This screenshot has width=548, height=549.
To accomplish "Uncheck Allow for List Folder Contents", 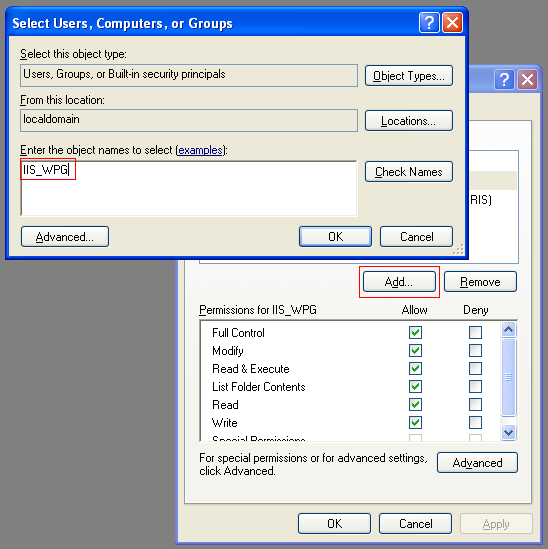I will click(x=415, y=387).
